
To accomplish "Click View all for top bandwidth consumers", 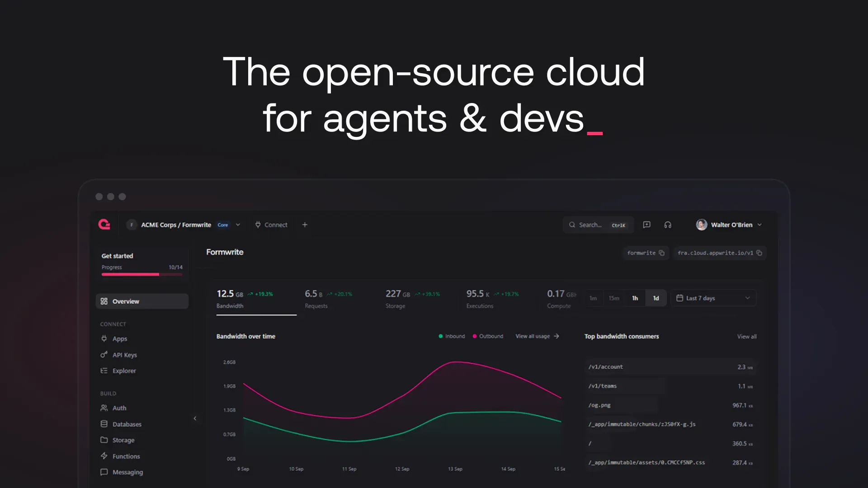I will click(x=747, y=337).
